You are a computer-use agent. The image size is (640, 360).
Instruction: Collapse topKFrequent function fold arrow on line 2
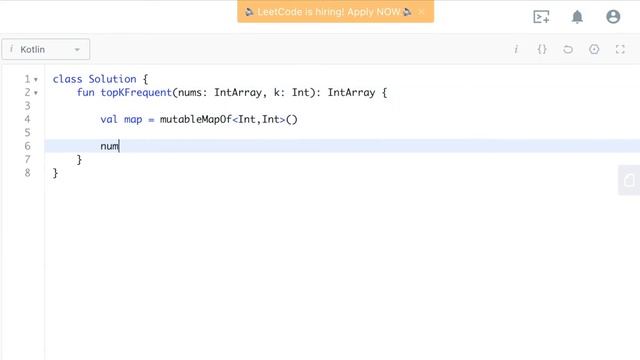point(36,93)
